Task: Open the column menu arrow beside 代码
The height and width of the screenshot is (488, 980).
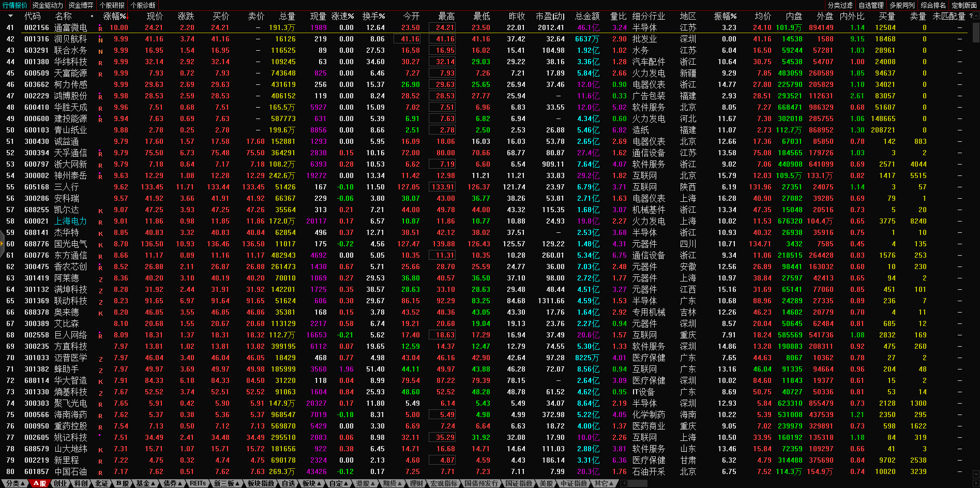Action: click(10, 16)
